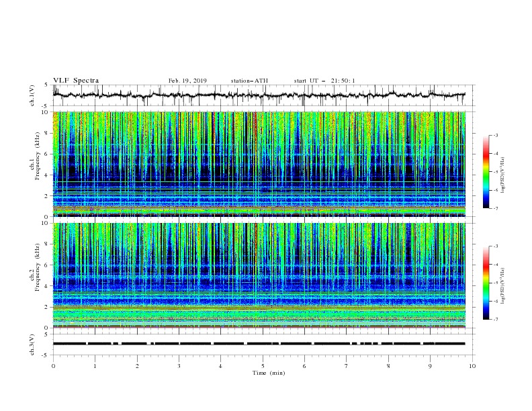The image size is (532, 411).
Task: Click the time axis tick label '3'
Action: coord(179,366)
